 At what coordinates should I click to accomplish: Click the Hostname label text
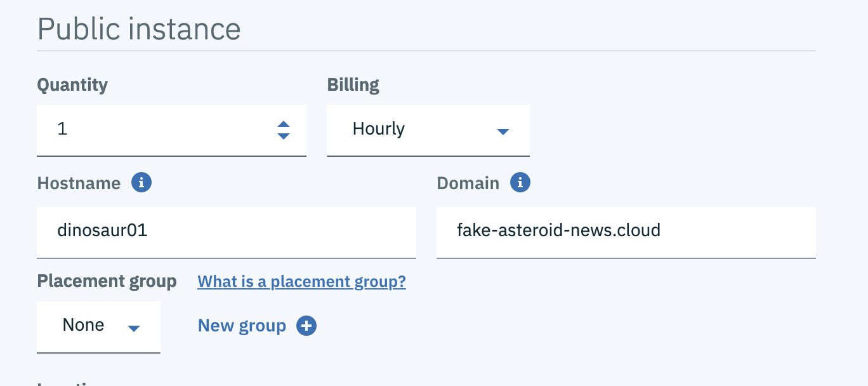click(79, 183)
